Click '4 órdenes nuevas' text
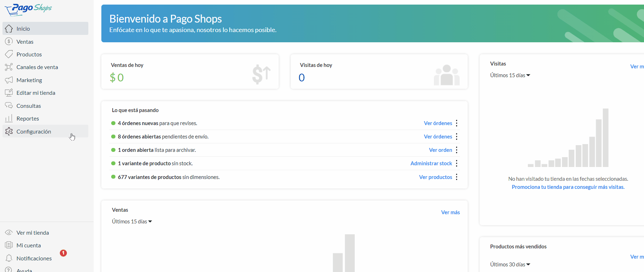 [138, 123]
